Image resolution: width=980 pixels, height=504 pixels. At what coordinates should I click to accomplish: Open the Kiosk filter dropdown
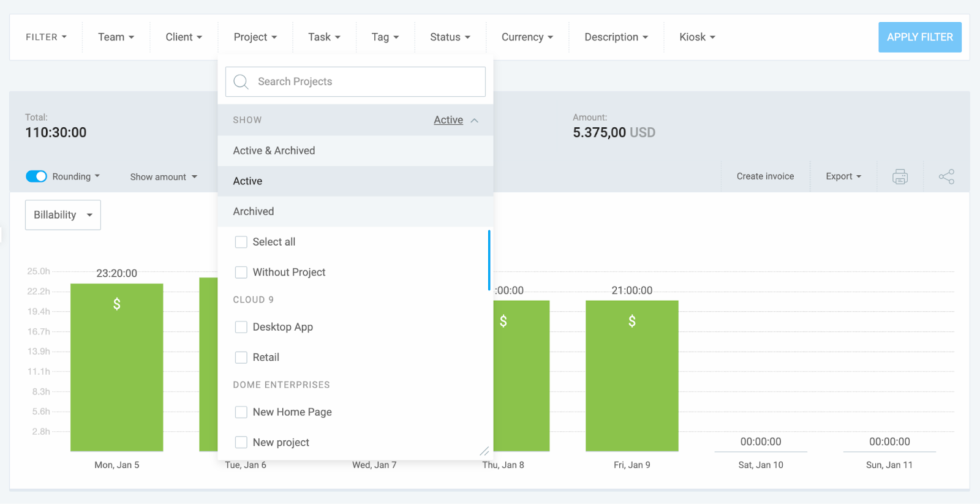click(697, 37)
